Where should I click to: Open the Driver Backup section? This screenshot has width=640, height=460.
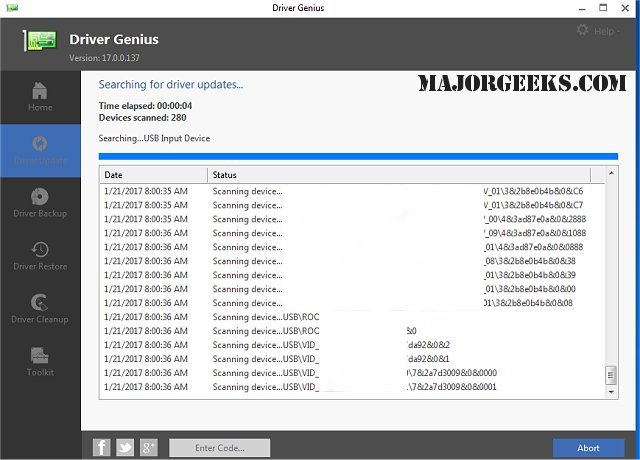[x=40, y=205]
